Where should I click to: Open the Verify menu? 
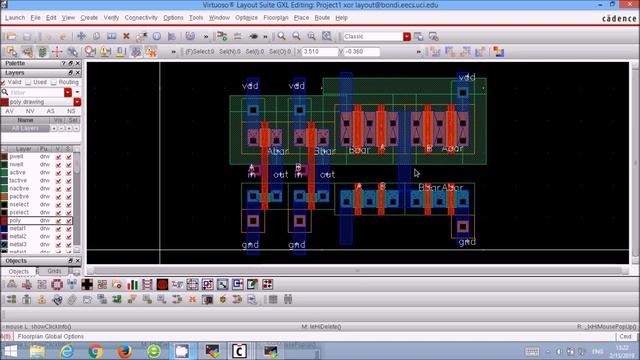tap(111, 18)
